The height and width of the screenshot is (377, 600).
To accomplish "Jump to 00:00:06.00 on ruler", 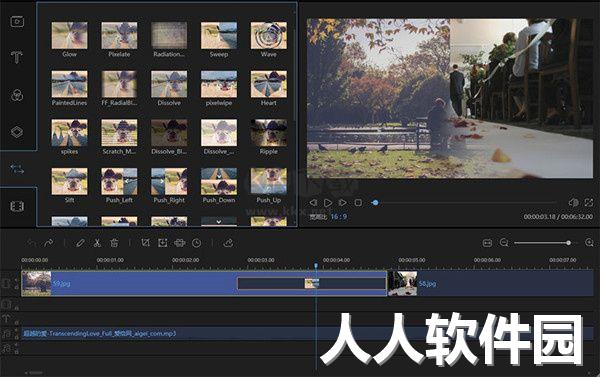I will pyautogui.click(x=487, y=260).
